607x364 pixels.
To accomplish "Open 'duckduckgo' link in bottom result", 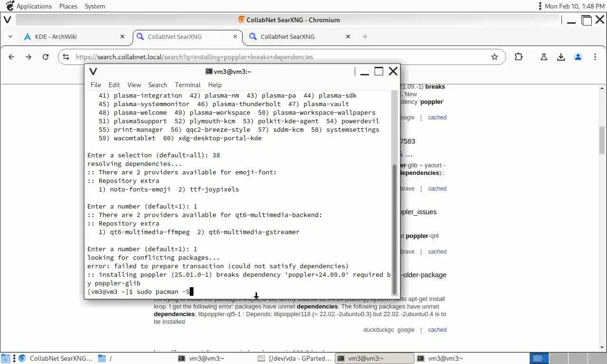I will (x=378, y=330).
